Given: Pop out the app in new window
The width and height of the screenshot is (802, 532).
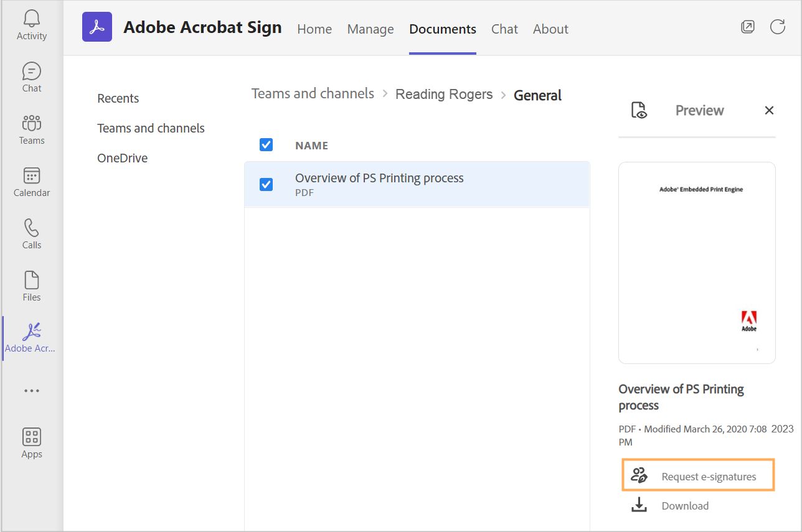Looking at the screenshot, I should [748, 27].
